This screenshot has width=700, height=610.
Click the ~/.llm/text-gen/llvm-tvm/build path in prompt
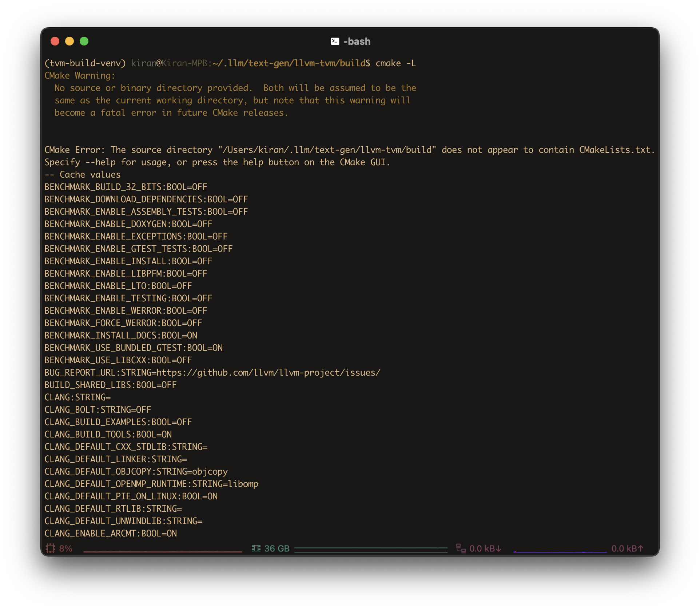pos(289,63)
